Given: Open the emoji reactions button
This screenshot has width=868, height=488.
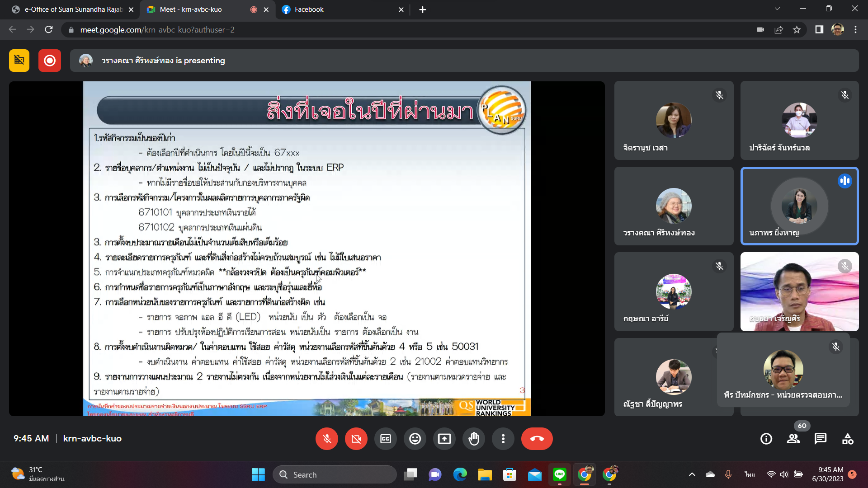Looking at the screenshot, I should pos(415,439).
